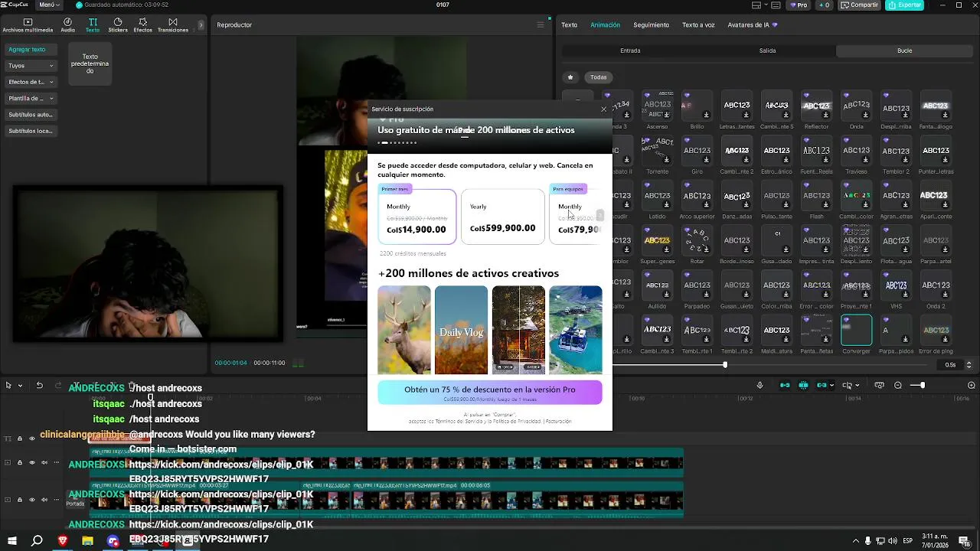Open Archivos multimedia panel

click(28, 25)
